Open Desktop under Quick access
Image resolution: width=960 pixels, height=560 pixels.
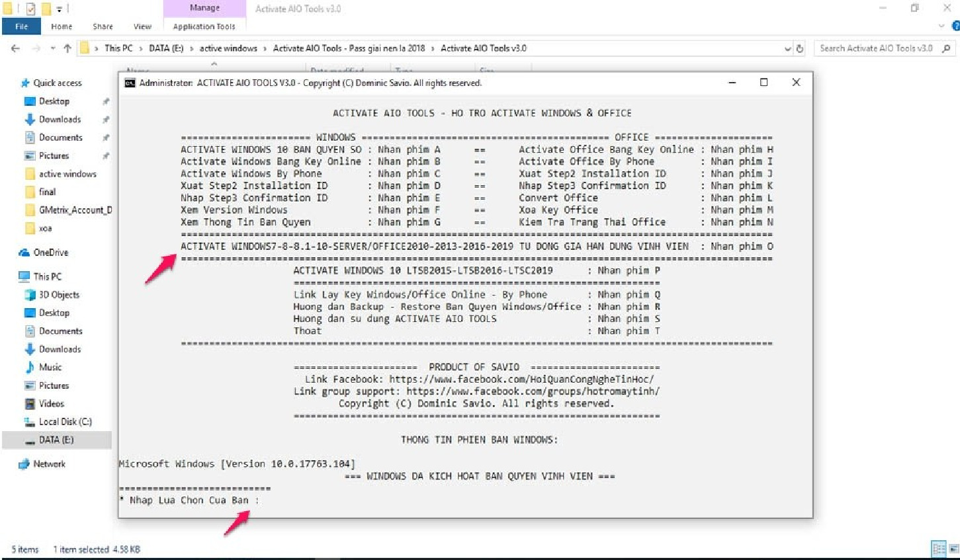54,101
